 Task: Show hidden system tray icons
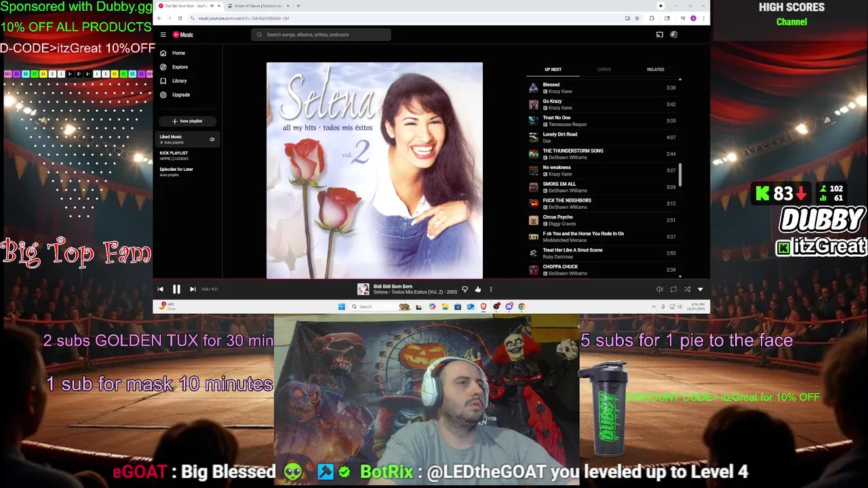(x=654, y=307)
